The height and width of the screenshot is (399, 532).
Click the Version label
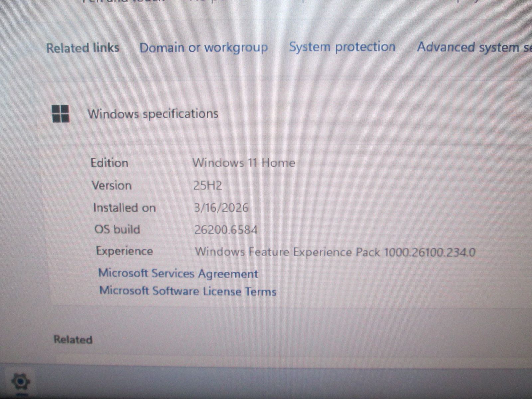111,185
